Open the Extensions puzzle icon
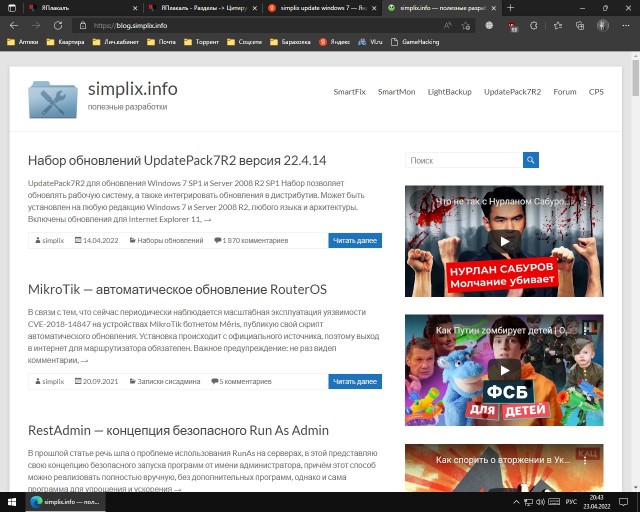 point(533,26)
